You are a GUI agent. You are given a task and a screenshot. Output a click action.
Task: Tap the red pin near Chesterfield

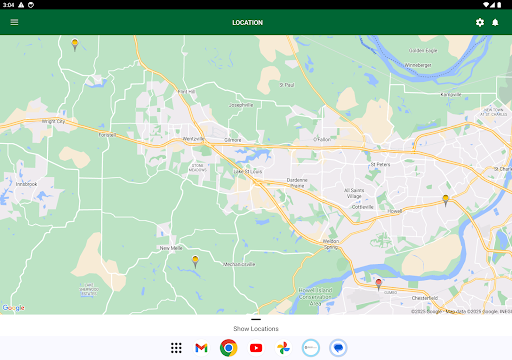pos(378,285)
